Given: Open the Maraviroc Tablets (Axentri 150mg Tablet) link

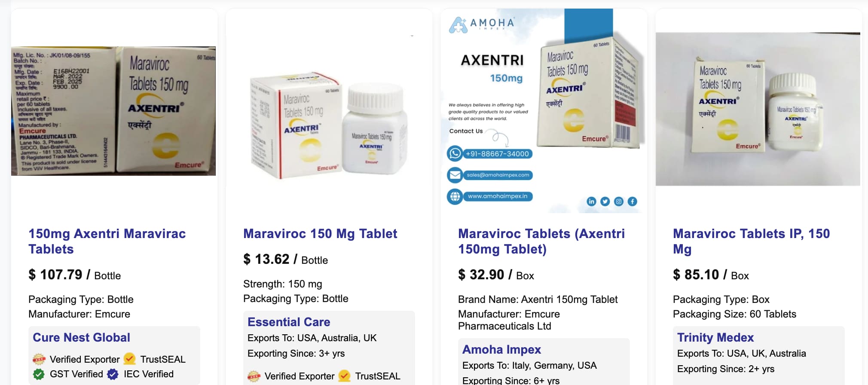Looking at the screenshot, I should tap(541, 241).
